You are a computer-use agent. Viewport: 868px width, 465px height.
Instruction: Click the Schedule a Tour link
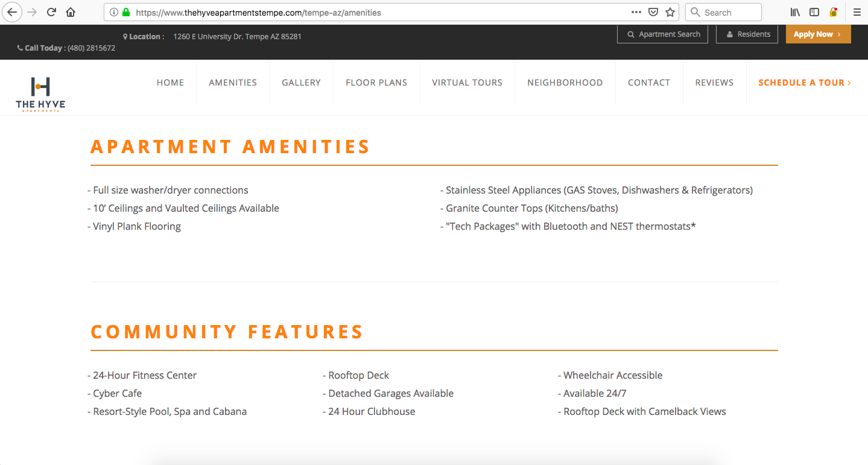pos(805,83)
